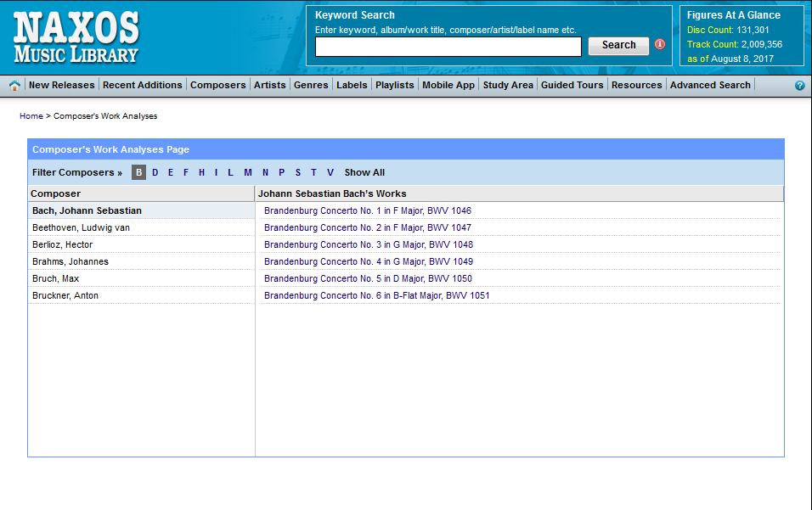
Task: Open the Study Area menu
Action: pyautogui.click(x=508, y=85)
